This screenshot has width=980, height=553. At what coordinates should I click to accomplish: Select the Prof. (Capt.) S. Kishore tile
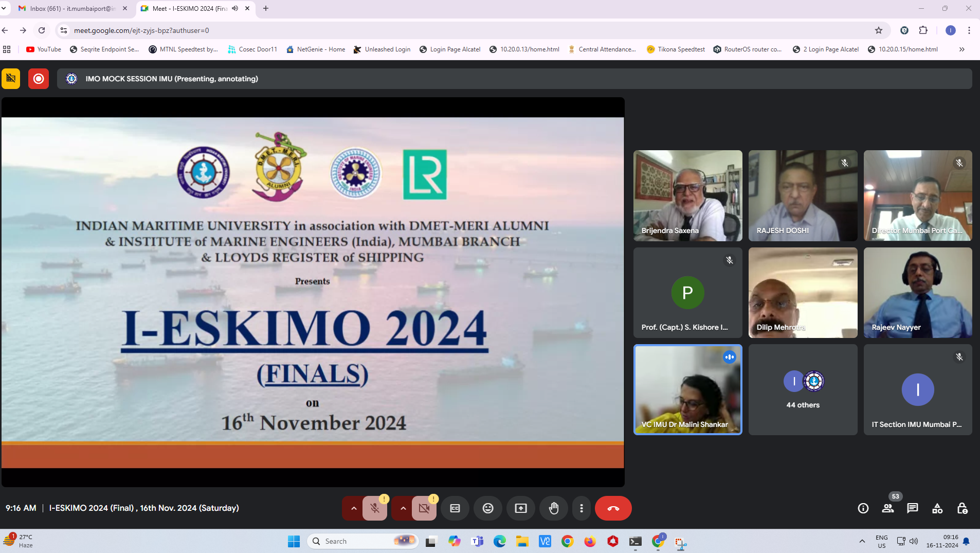[x=688, y=293]
